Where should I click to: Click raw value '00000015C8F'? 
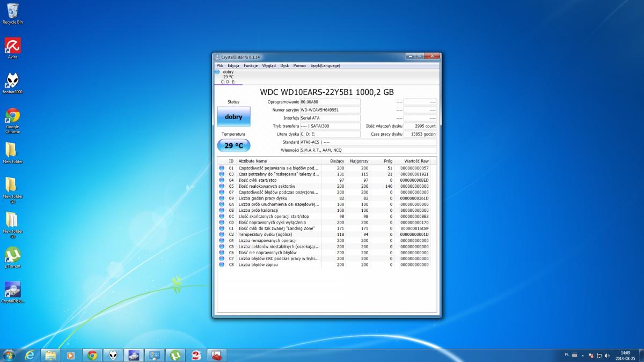tap(415, 228)
